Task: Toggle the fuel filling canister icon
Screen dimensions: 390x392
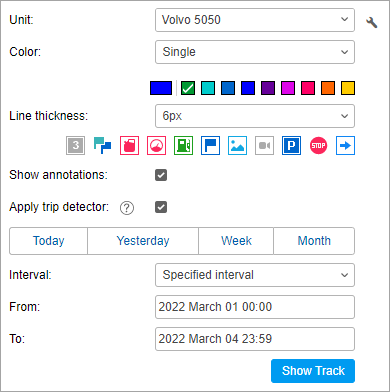Action: coord(129,146)
